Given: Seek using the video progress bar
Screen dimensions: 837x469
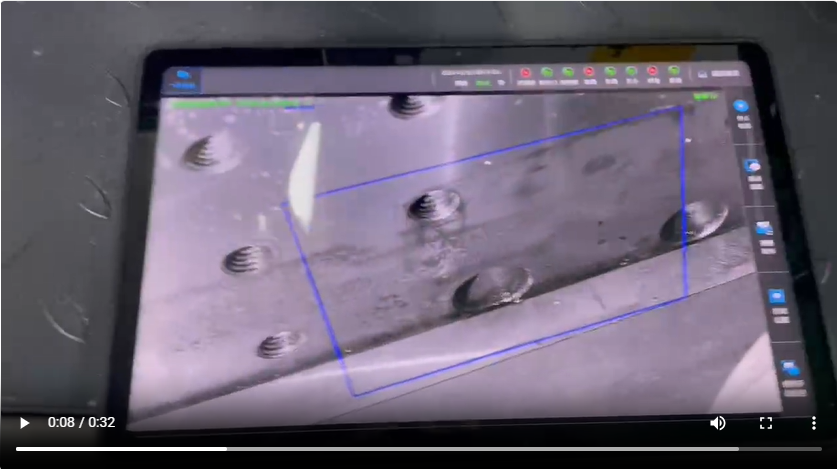Looking at the screenshot, I should (418, 449).
